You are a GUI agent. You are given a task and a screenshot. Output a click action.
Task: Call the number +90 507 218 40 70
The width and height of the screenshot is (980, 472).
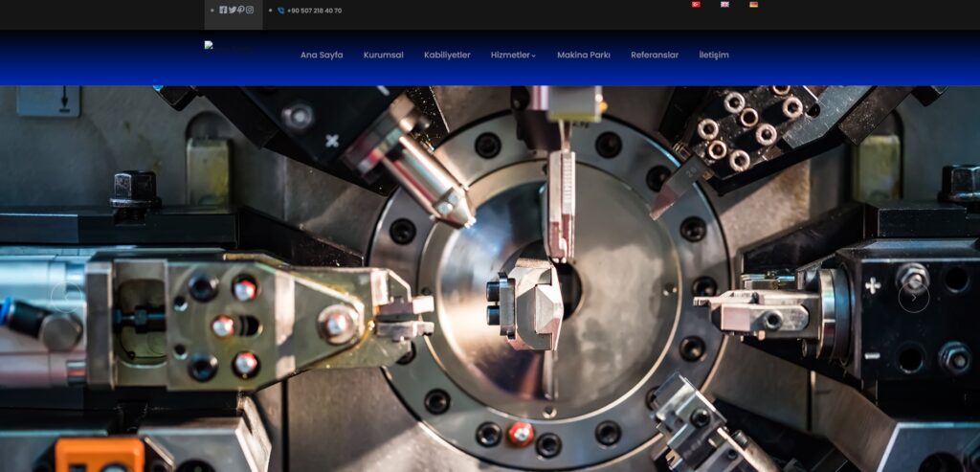314,11
